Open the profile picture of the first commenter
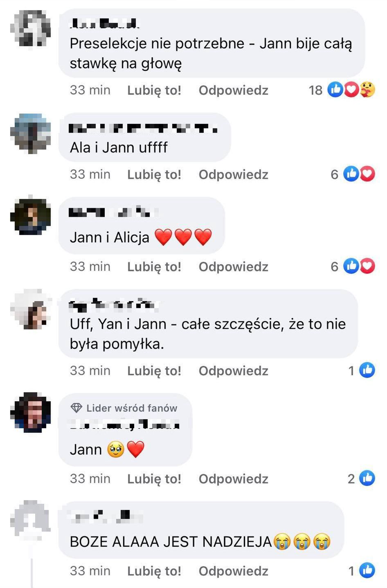 (32, 27)
